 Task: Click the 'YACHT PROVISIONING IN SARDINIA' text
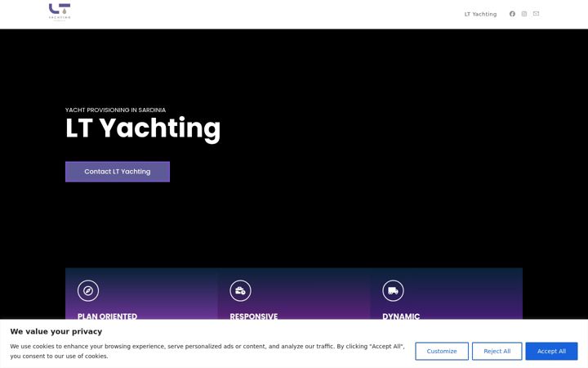115,110
